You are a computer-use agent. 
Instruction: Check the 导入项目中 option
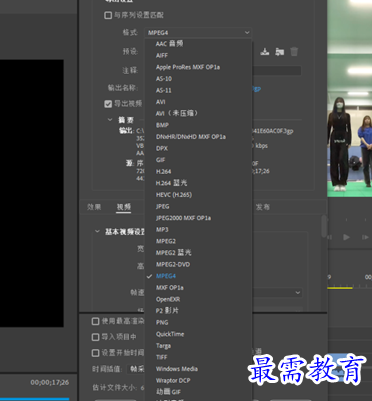pos(95,337)
